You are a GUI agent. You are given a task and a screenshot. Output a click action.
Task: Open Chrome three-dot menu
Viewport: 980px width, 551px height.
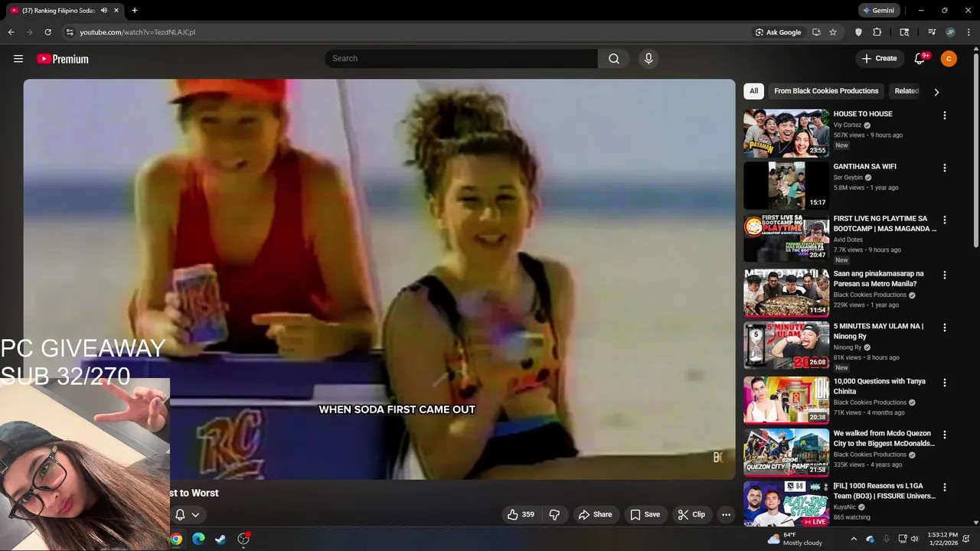tap(969, 32)
